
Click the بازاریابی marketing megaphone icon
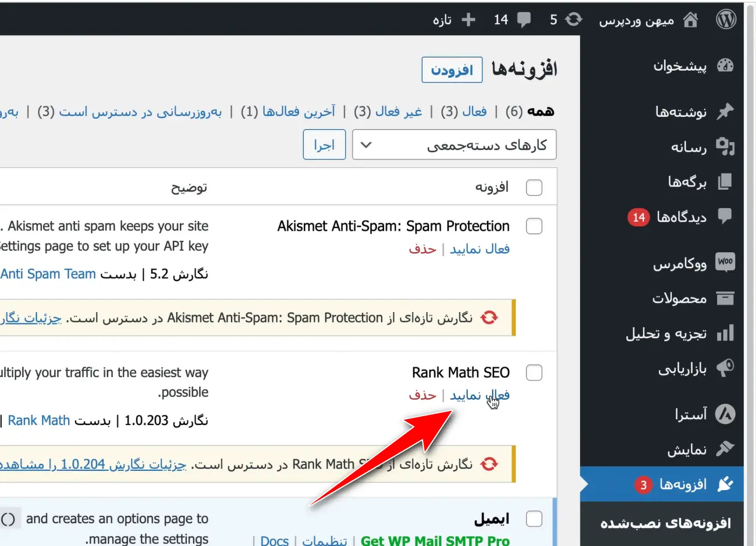click(x=725, y=368)
